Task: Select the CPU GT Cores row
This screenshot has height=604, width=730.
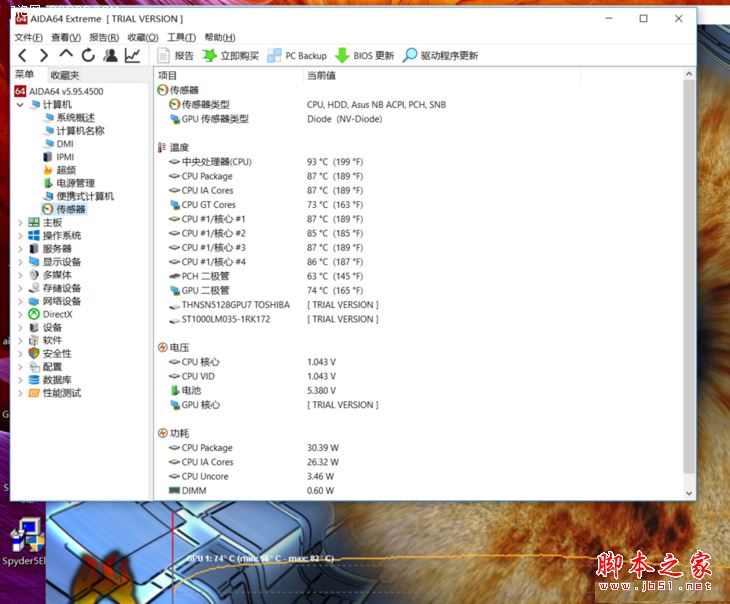Action: point(417,204)
